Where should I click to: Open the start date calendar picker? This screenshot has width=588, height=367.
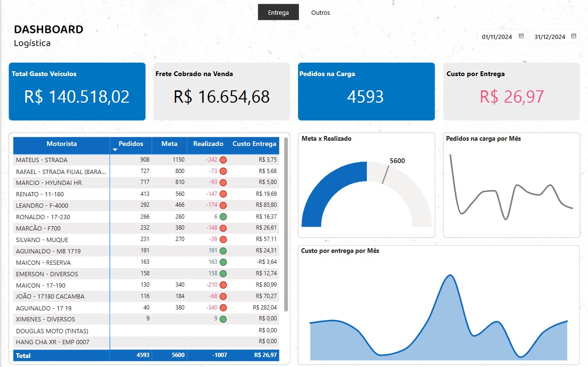(522, 36)
